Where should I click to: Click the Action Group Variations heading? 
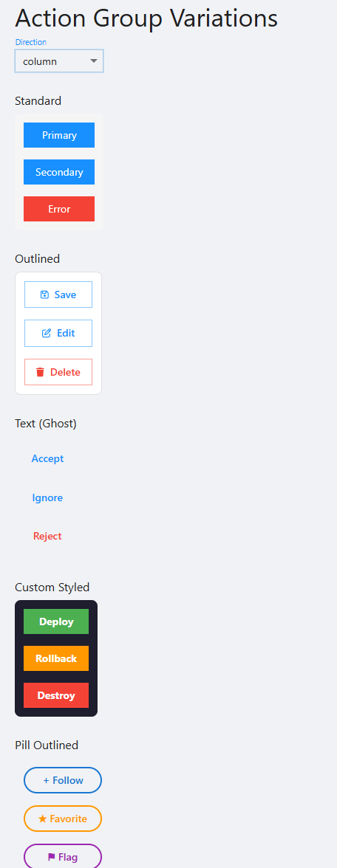tap(146, 18)
